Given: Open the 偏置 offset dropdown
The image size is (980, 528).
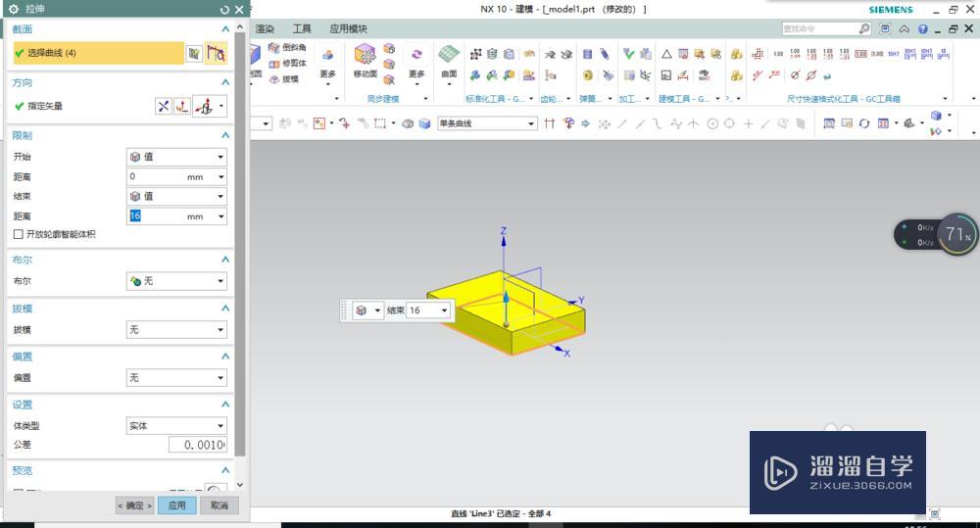Looking at the screenshot, I should point(176,377).
